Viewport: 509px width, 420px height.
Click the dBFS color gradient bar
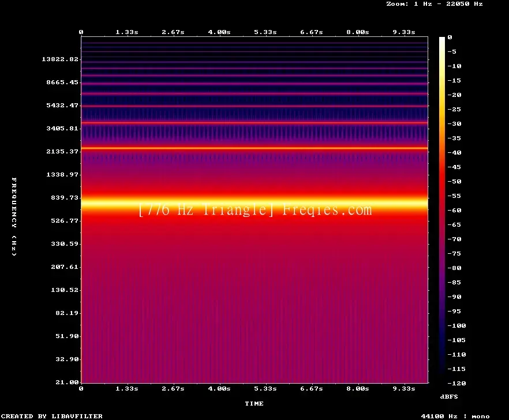click(x=442, y=210)
